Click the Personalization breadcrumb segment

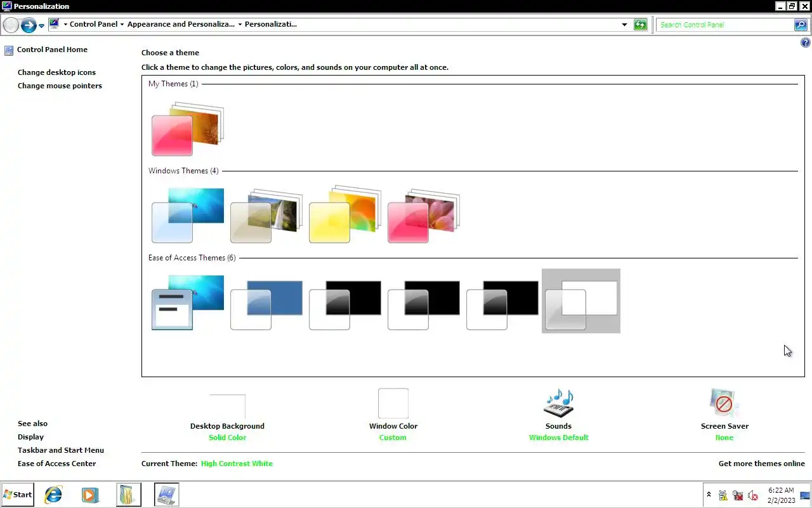point(271,24)
